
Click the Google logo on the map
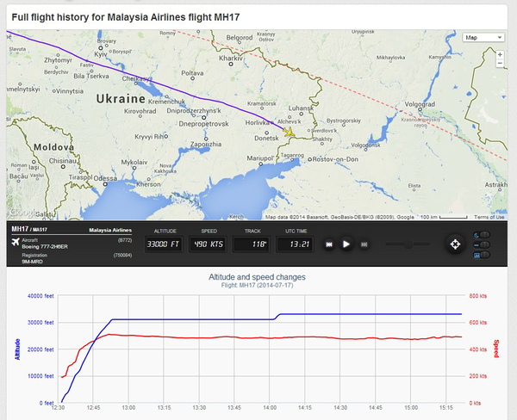(23, 212)
